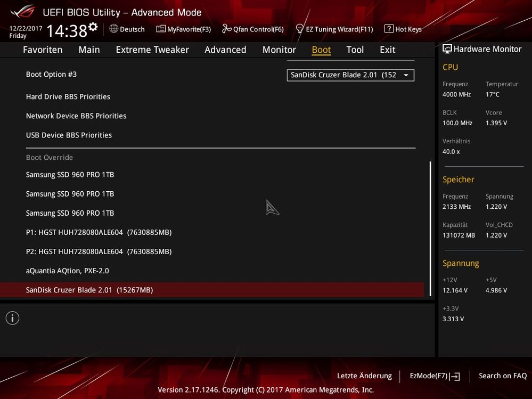Switch to the Favoriten tab

click(43, 50)
